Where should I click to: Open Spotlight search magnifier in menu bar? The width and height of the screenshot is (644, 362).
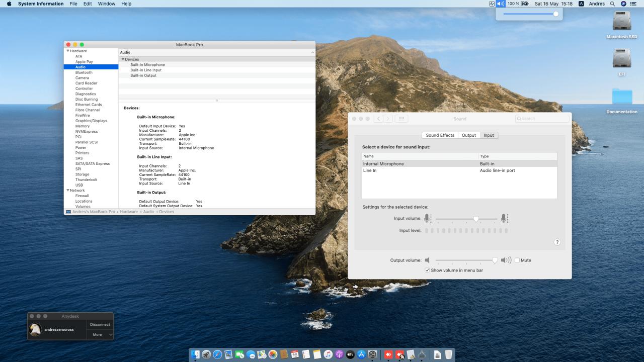coord(612,4)
